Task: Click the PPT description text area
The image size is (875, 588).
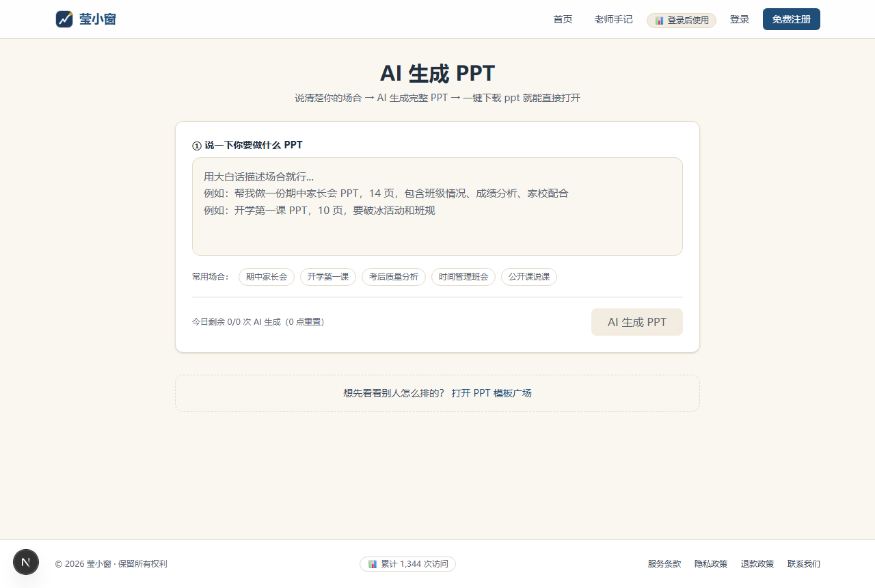Action: click(x=437, y=206)
